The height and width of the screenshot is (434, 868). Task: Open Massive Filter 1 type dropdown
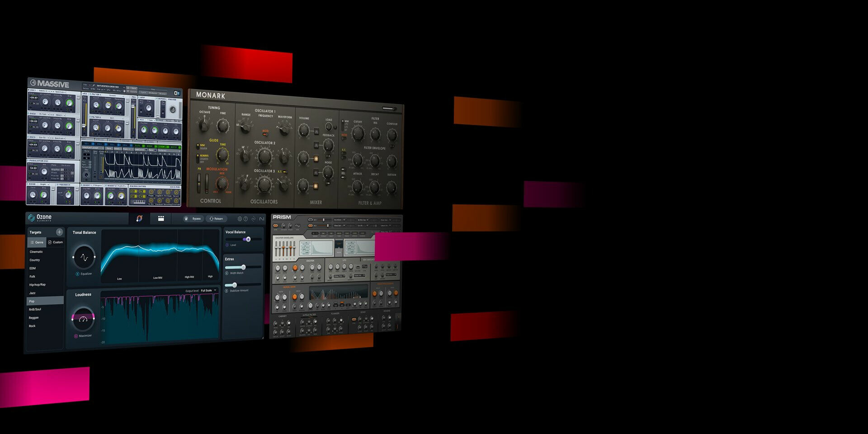[x=114, y=95]
